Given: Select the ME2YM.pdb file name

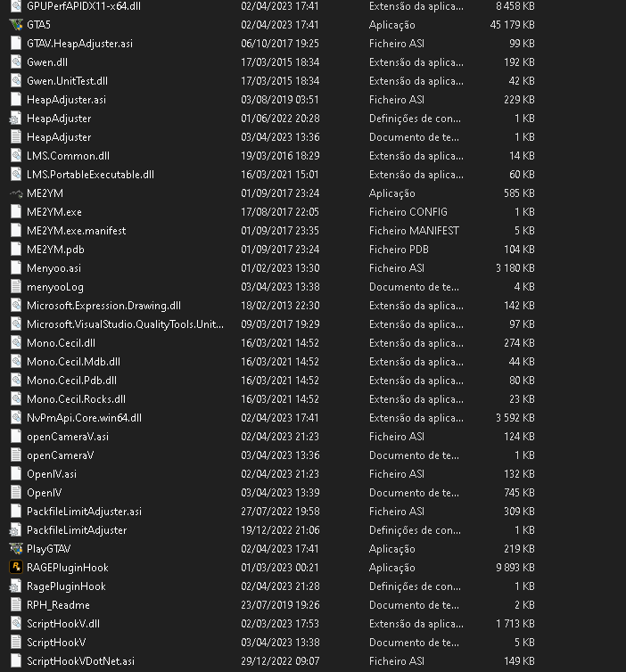Looking at the screenshot, I should point(55,249).
